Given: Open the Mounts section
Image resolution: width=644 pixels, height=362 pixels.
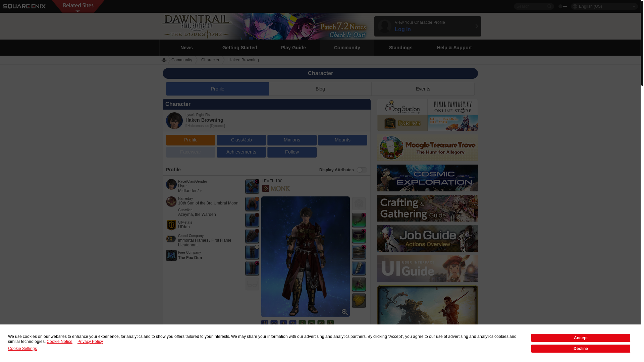Looking at the screenshot, I should tap(342, 140).
